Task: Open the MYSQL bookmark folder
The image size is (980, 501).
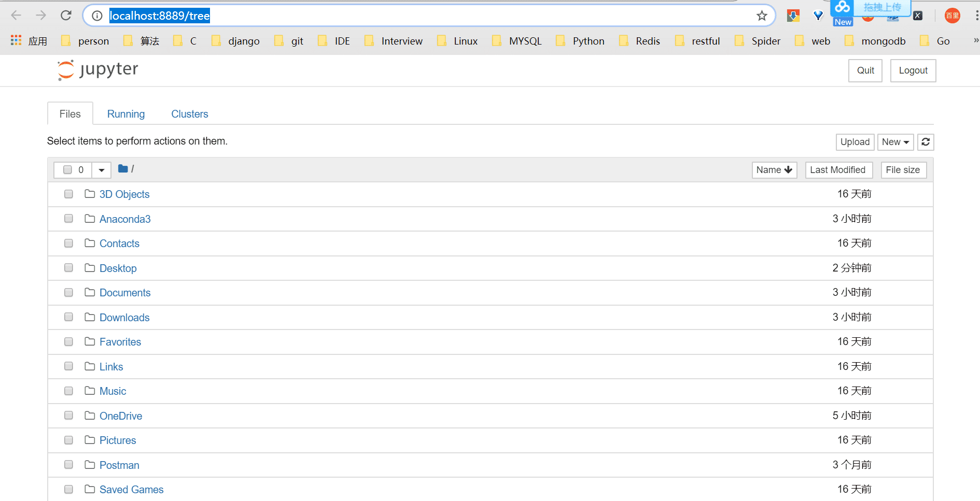Action: click(517, 41)
